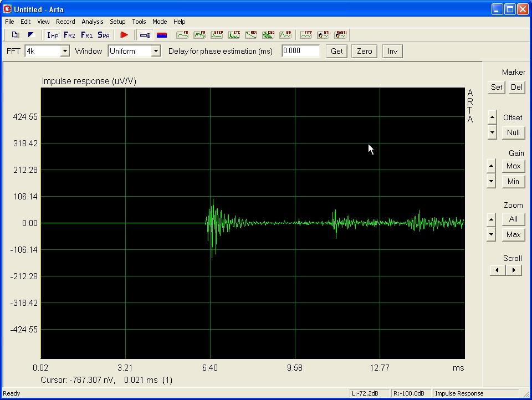Click the red and blue toolbar icon
Viewport: 532px width, 400px height.
click(x=162, y=35)
